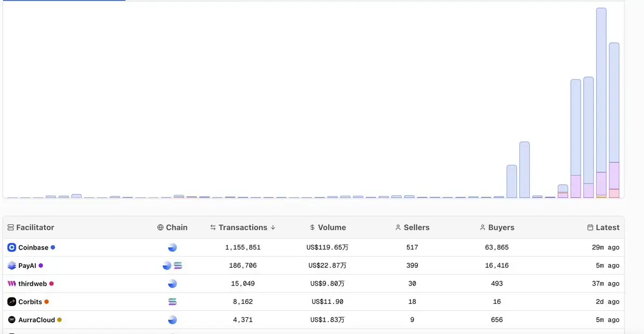
Task: Click the buyers count 63,865
Action: click(496, 247)
